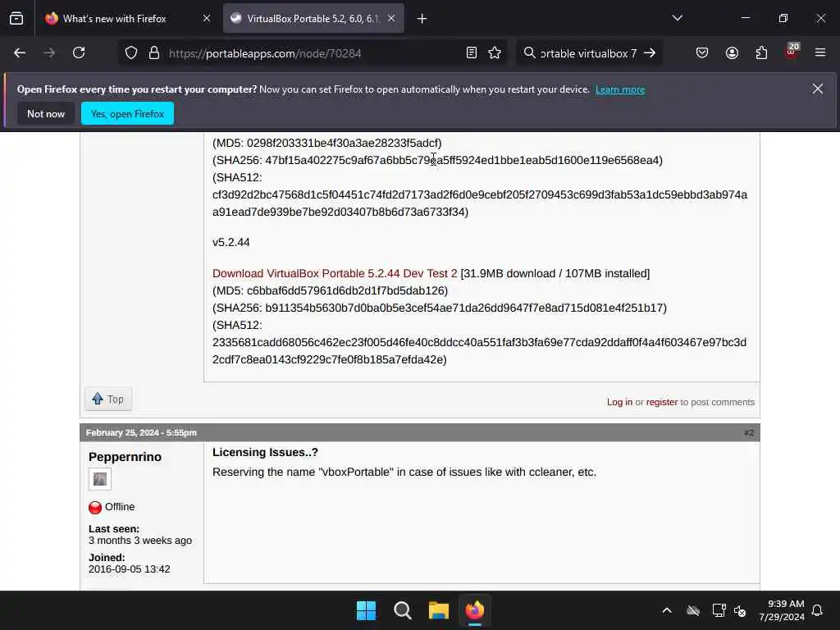Open notifications bell icon
The image size is (840, 630).
pos(818,610)
